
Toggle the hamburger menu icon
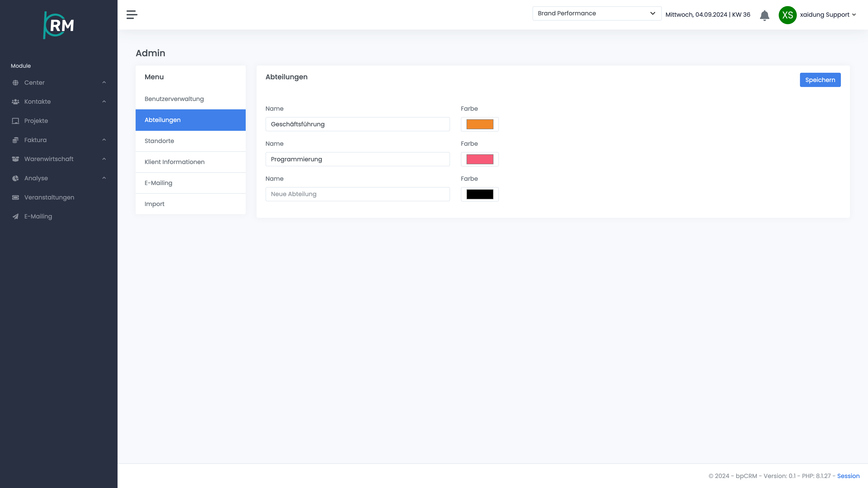click(x=132, y=14)
